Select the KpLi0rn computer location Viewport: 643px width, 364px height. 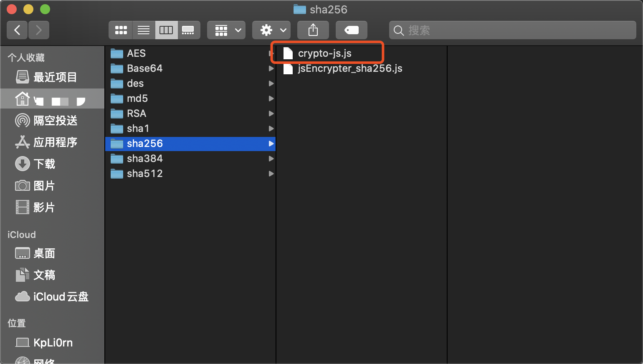click(x=52, y=343)
